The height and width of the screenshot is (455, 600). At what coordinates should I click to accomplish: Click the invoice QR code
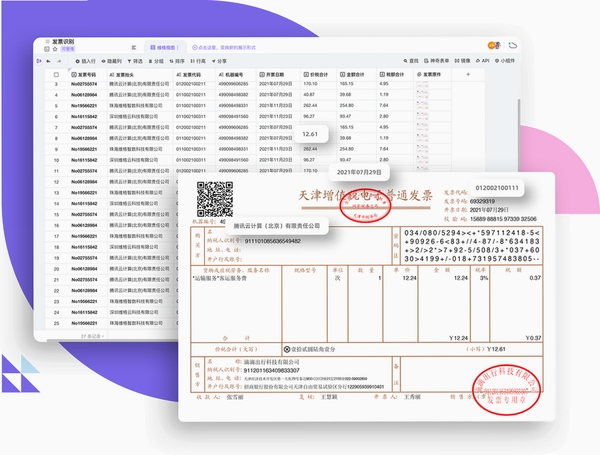215,199
